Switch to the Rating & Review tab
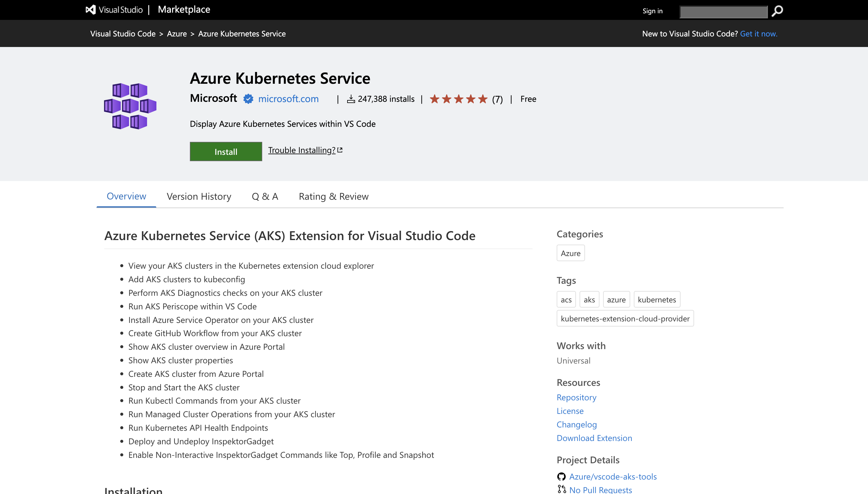The image size is (868, 494). (333, 195)
